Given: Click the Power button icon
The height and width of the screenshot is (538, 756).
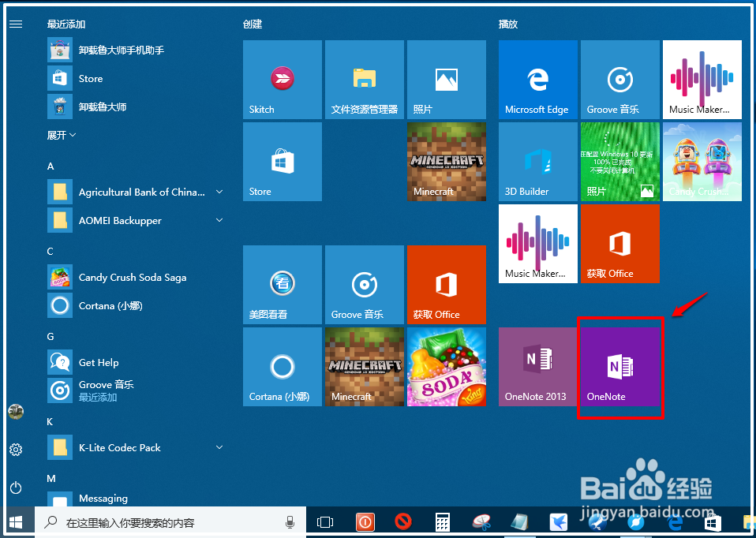Looking at the screenshot, I should coord(16,488).
